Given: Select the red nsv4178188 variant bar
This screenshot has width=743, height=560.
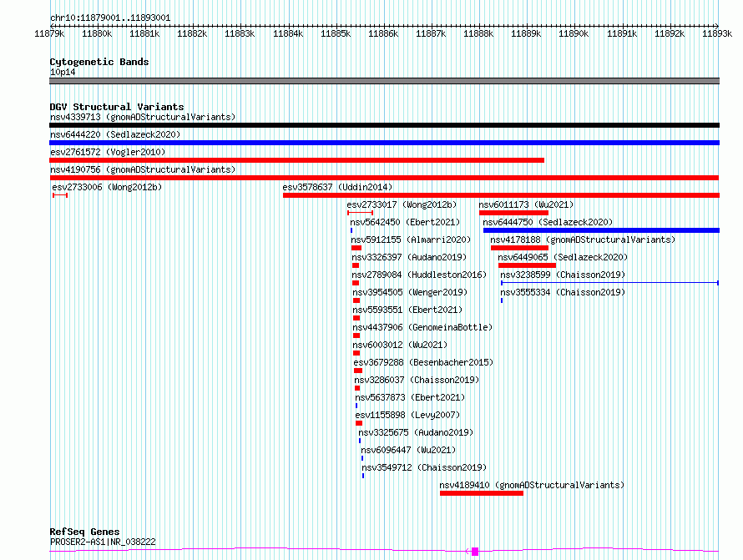Looking at the screenshot, I should point(519,248).
